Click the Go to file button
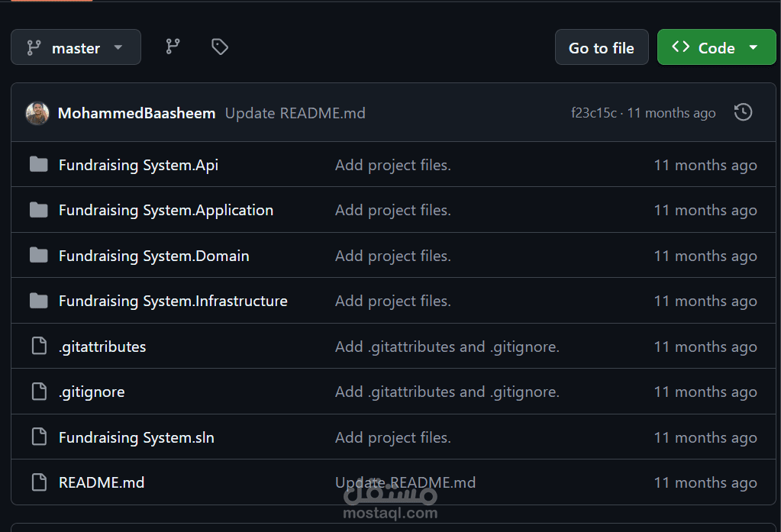Screen dimensions: 781x532 click(x=602, y=47)
